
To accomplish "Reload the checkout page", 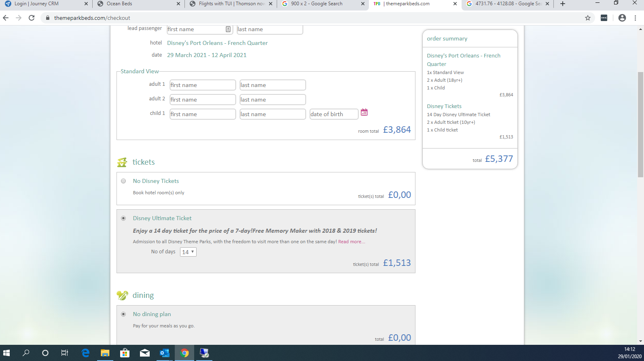I will [x=32, y=18].
